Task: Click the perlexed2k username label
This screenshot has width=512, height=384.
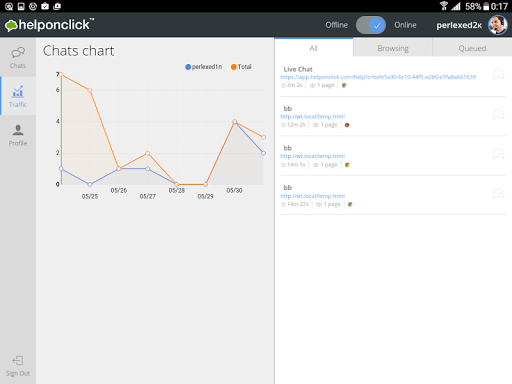Action: coord(459,25)
